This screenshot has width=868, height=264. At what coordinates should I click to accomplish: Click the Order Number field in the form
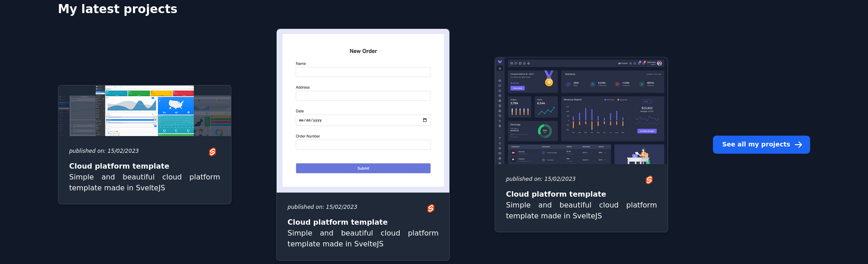pyautogui.click(x=363, y=145)
